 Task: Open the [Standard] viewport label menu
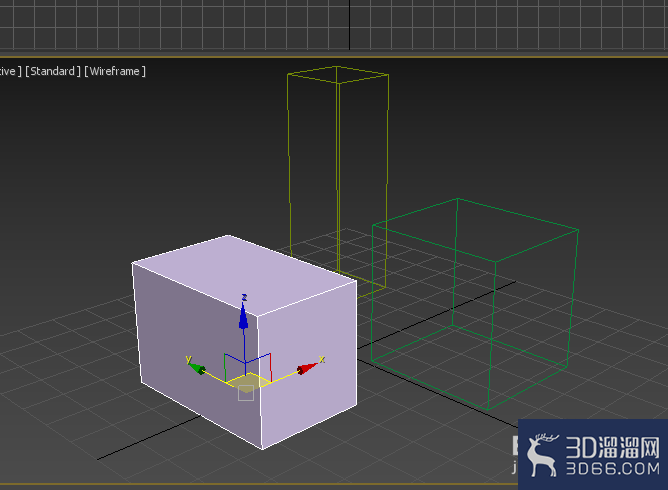point(53,71)
